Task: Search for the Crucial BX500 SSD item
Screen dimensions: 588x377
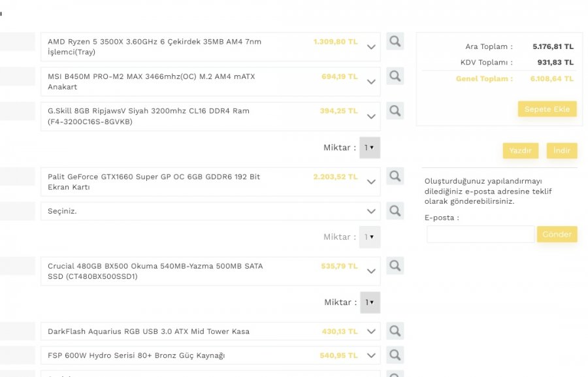Action: (395, 265)
